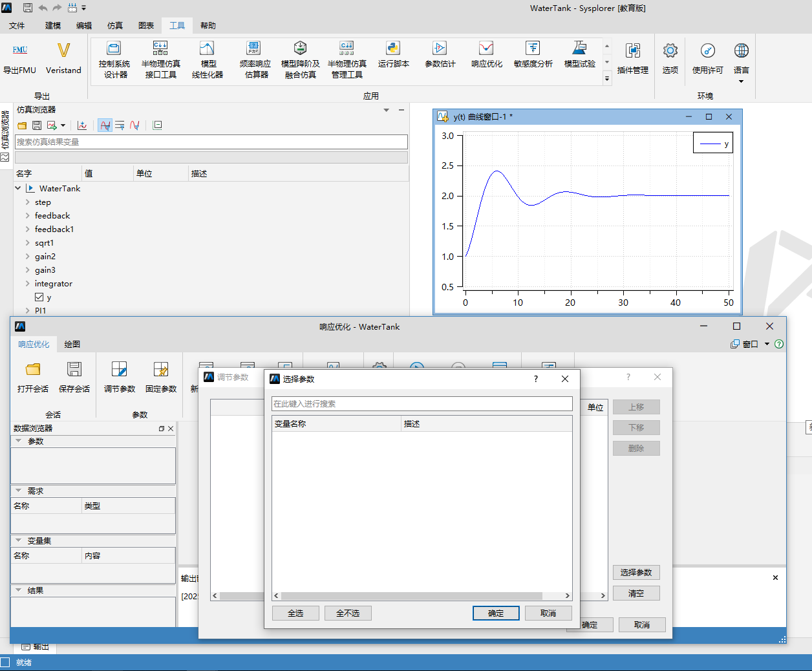The image size is (812, 671).
Task: Click 清空 button in 调节参数 dialog
Action: (x=636, y=593)
